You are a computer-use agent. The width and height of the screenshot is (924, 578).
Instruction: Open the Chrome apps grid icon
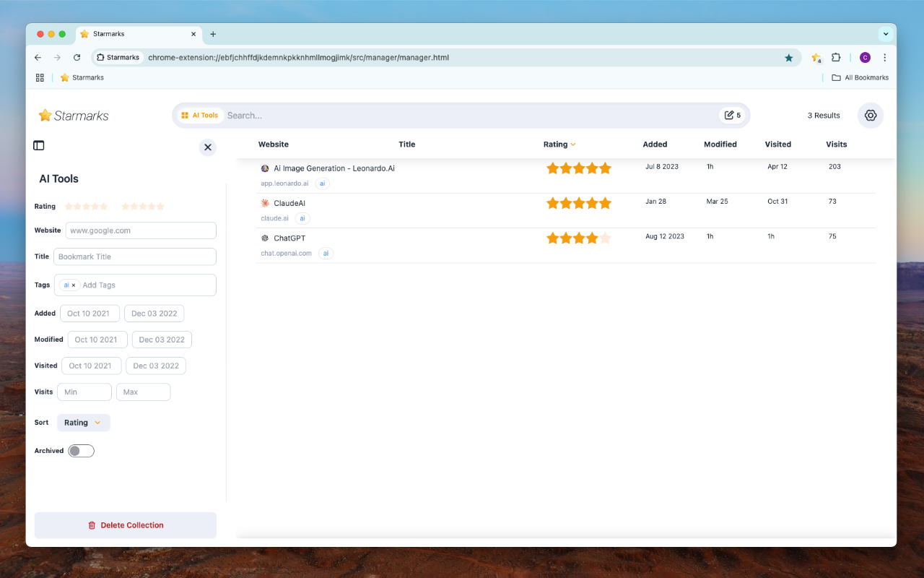40,78
